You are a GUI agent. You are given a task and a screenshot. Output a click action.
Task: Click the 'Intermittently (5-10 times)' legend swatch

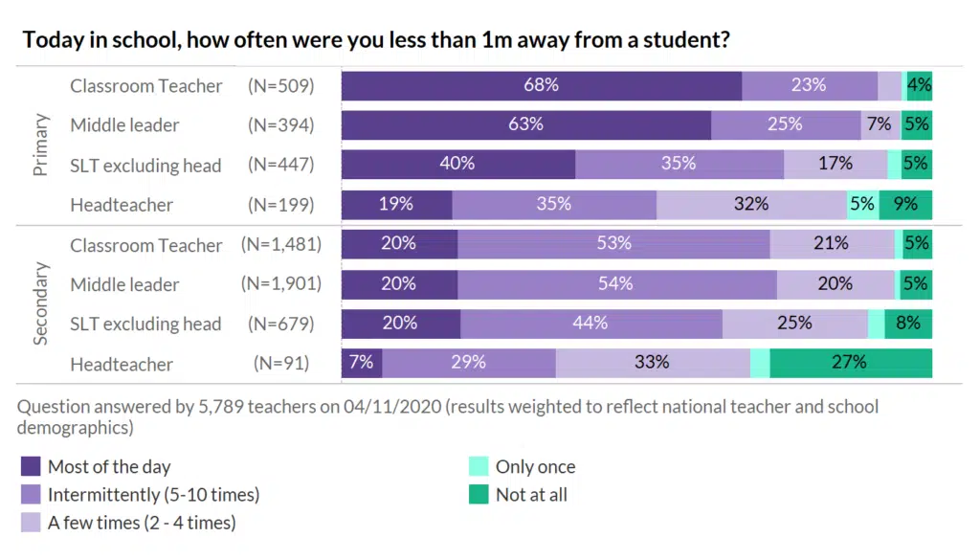(31, 495)
